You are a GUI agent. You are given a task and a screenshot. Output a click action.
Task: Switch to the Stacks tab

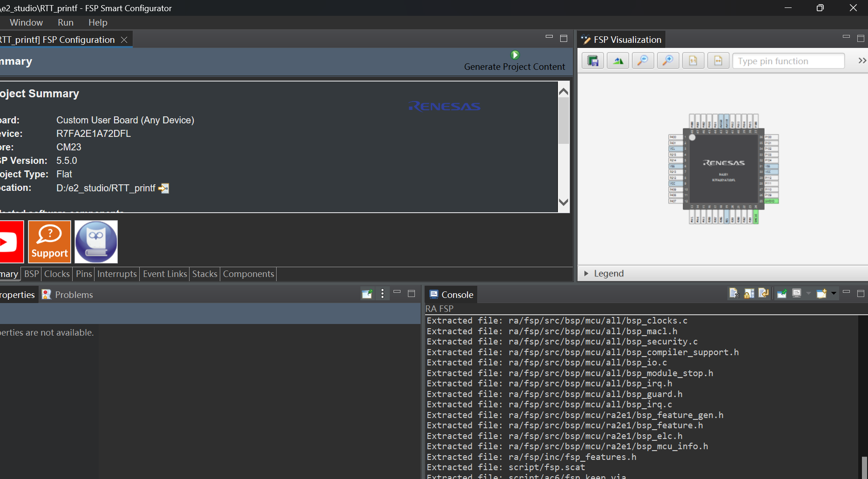(205, 274)
